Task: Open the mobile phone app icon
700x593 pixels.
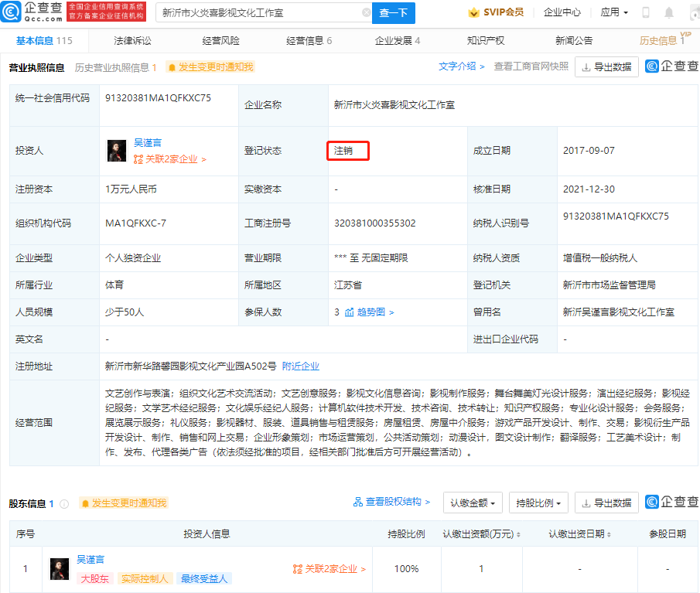Action: [x=646, y=12]
